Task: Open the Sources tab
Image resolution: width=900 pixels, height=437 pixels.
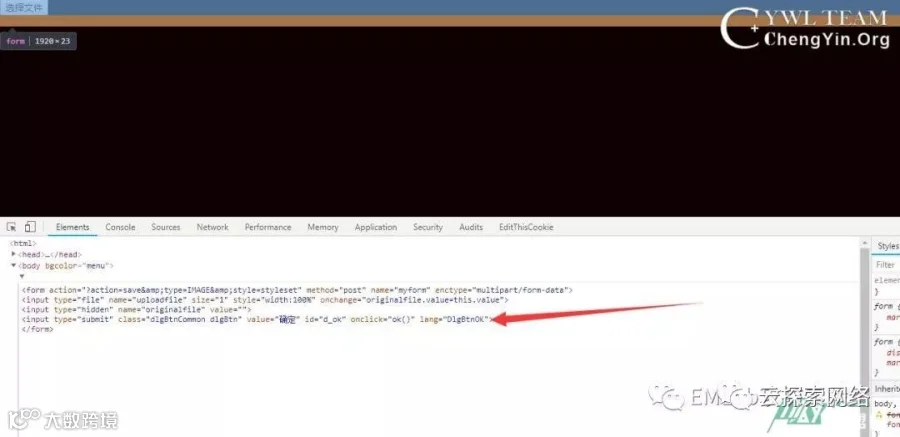Action: pos(166,227)
